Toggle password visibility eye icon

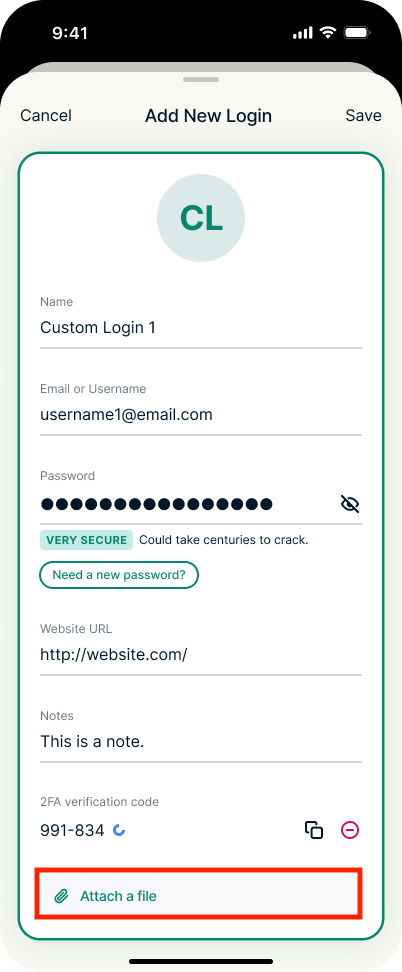(350, 504)
